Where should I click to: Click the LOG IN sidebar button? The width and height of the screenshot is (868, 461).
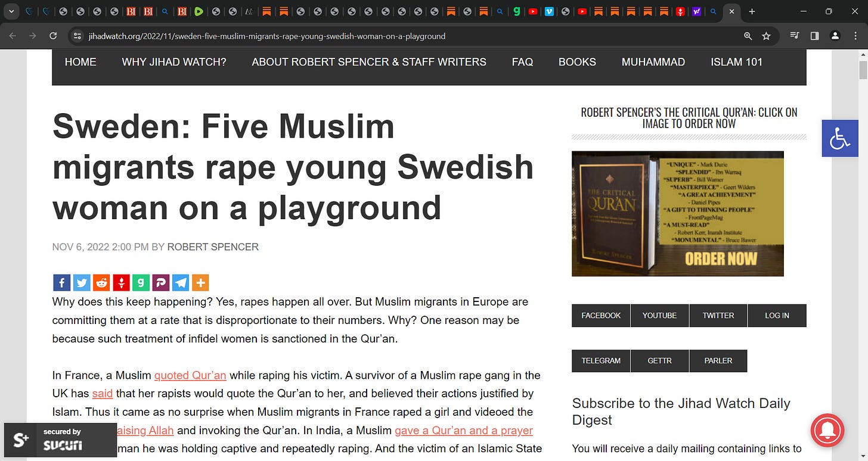pos(777,316)
